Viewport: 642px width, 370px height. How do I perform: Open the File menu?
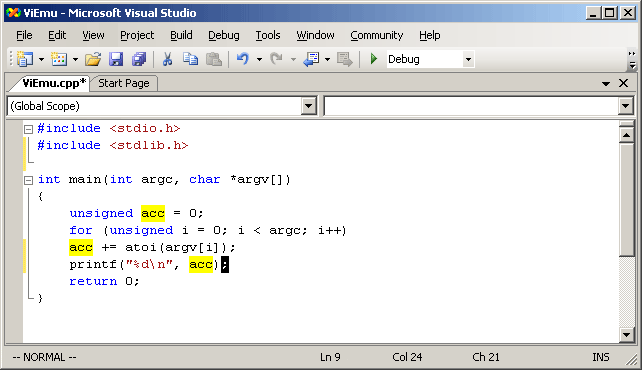pos(24,36)
